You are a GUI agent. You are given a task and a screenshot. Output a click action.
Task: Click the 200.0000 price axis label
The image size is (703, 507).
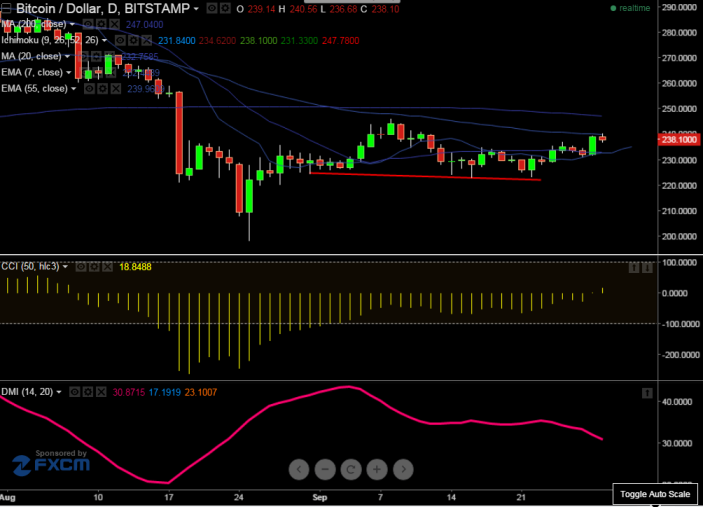click(679, 237)
